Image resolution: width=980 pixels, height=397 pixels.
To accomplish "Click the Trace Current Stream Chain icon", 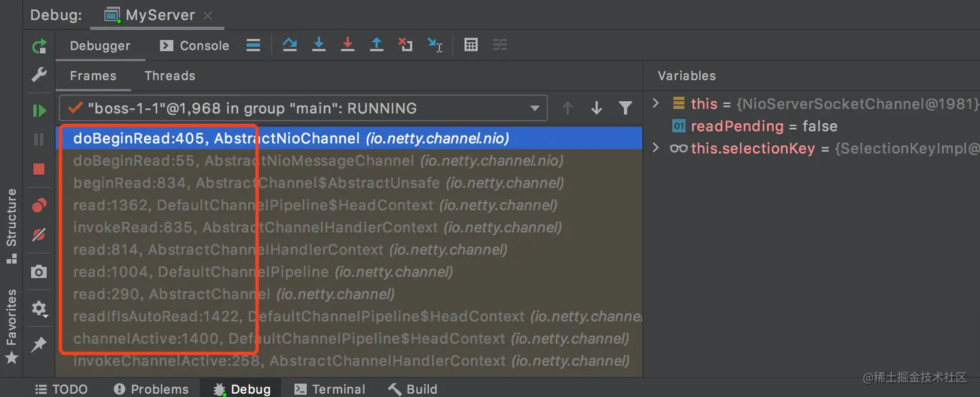I will pos(500,45).
